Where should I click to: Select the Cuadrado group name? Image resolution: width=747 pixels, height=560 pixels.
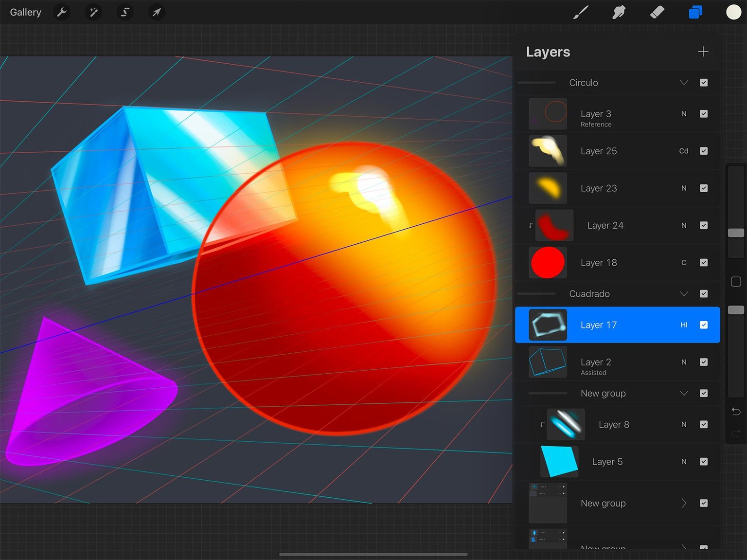point(589,294)
